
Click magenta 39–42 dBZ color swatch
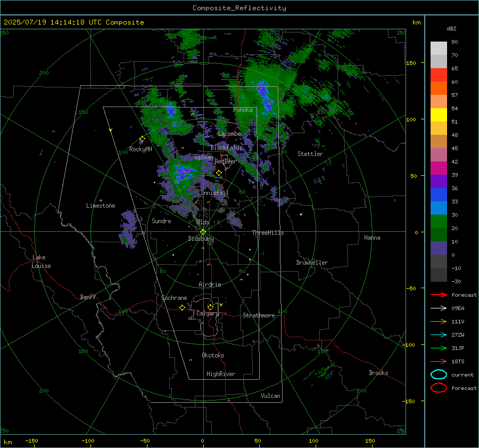(439, 168)
